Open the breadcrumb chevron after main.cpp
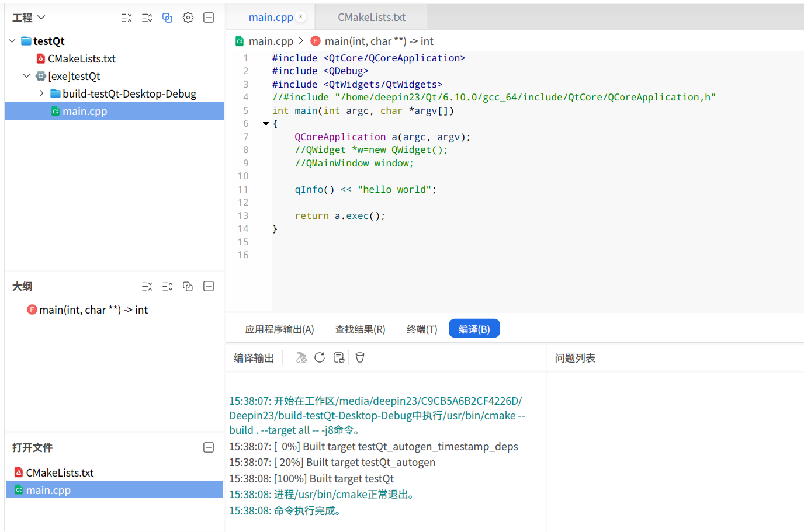This screenshot has height=532, width=804. (x=301, y=41)
